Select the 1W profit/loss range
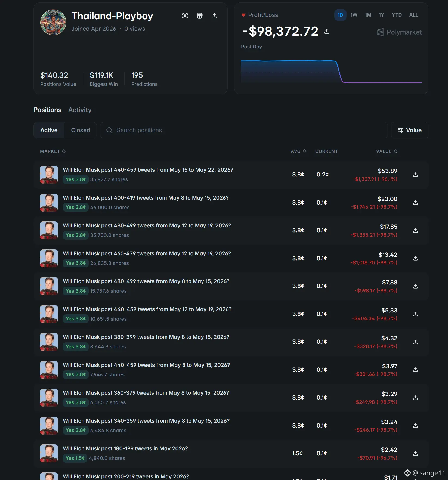 click(354, 15)
